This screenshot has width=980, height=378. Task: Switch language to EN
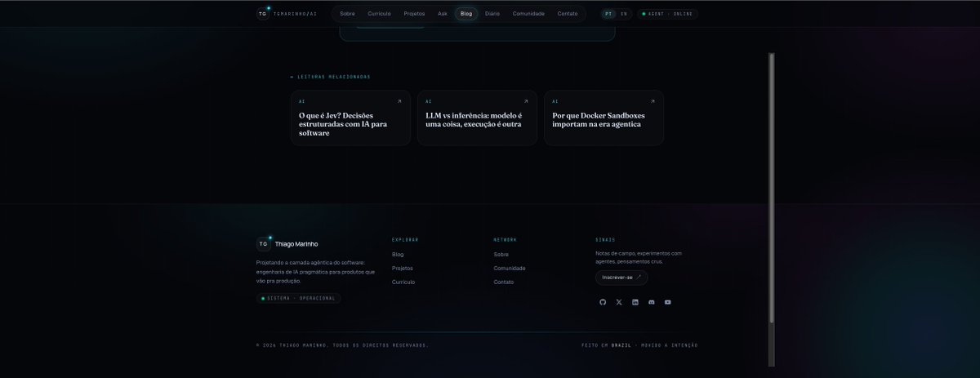[x=624, y=14]
